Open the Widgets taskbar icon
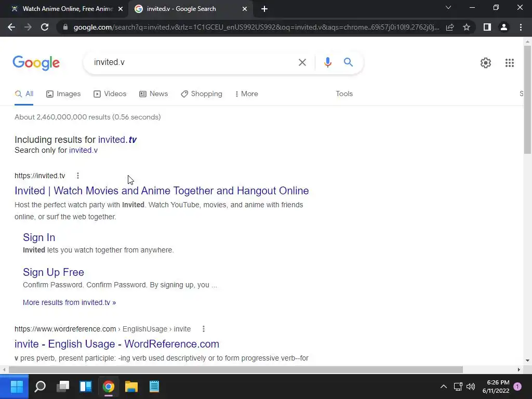Screen dimensions: 532x399 pyautogui.click(x=86, y=387)
